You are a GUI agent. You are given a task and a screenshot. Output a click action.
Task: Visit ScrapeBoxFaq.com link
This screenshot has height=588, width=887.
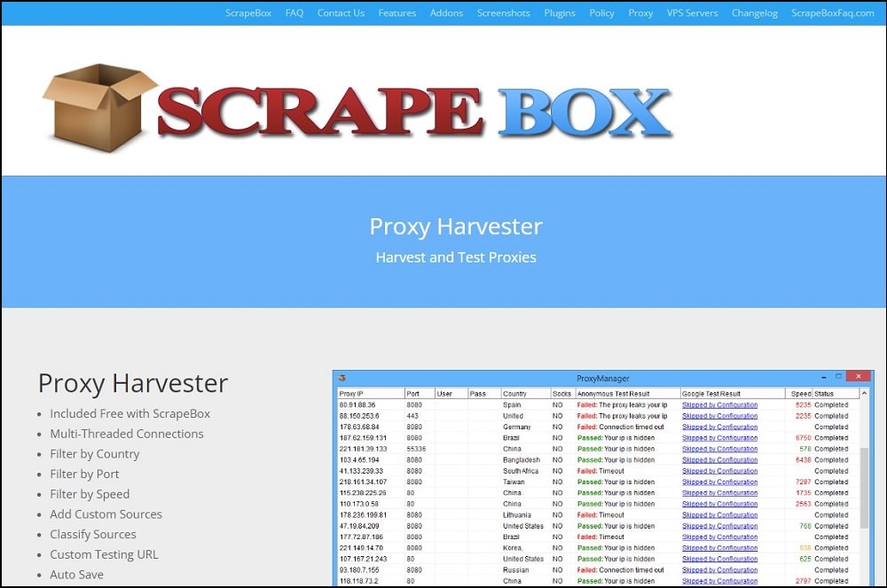(x=832, y=13)
